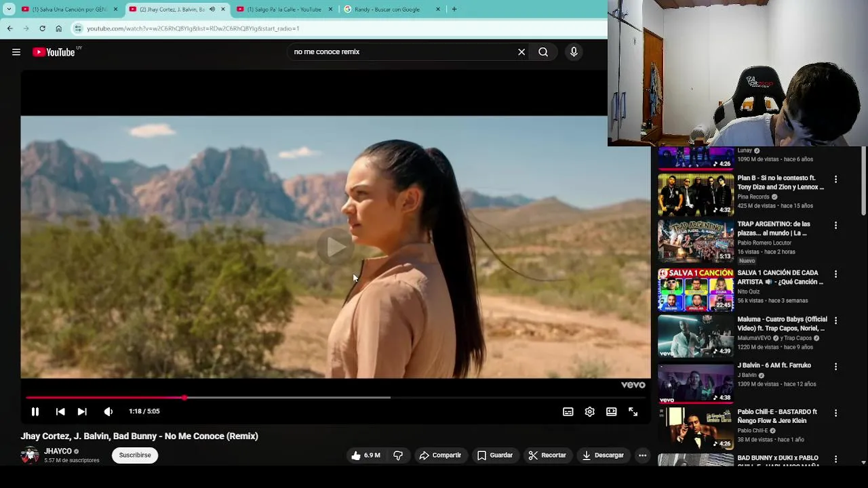Toggle subtitles in the player
The image size is (868, 488).
tap(568, 411)
